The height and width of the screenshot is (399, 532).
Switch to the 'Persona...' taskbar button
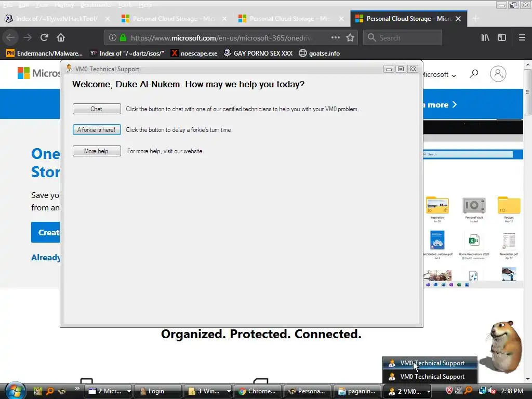click(307, 391)
